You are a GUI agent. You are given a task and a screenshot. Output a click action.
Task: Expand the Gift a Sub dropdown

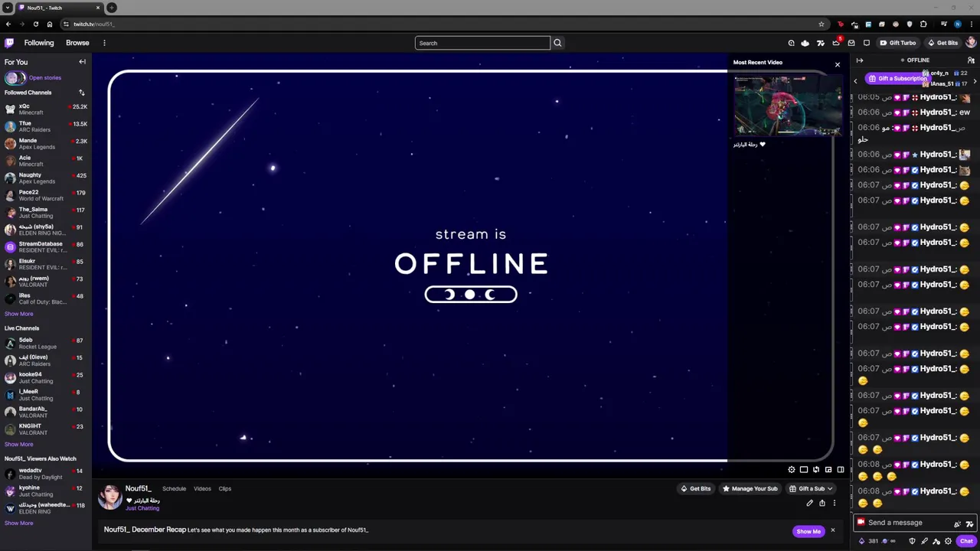point(829,489)
